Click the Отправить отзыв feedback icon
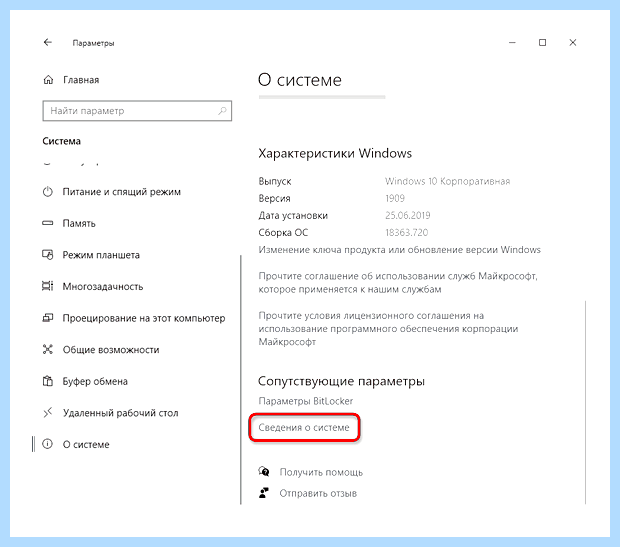Screen dimensions: 620x547 (264, 493)
